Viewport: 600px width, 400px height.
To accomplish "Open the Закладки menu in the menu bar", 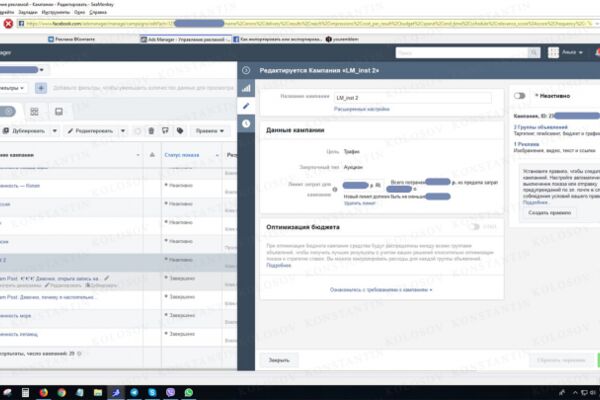I will click(x=28, y=12).
